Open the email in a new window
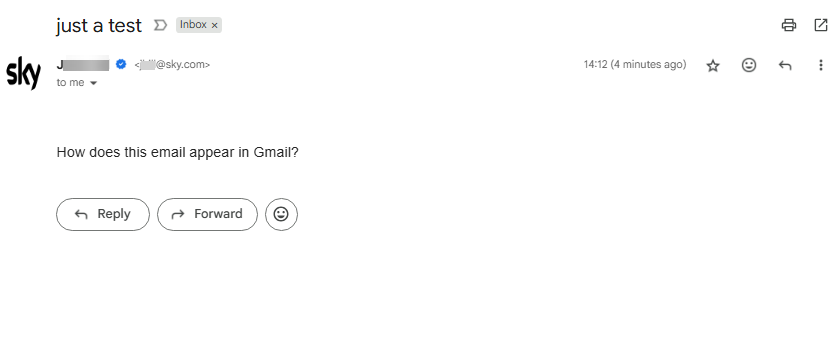The image size is (839, 364). (821, 25)
